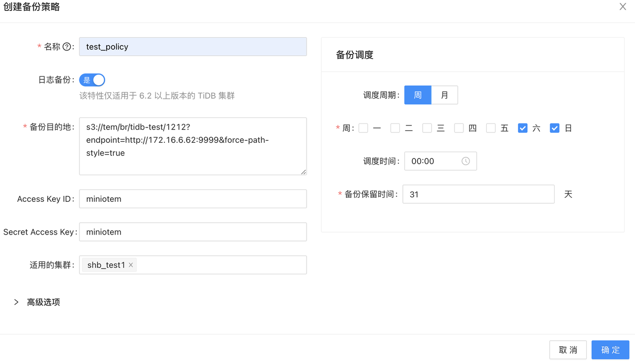Click the 确定 button
This screenshot has height=364, width=635.
point(610,350)
